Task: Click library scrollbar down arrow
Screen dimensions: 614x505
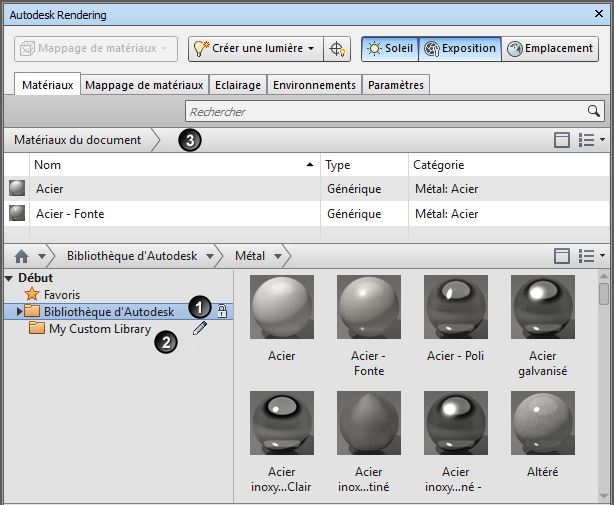Action: point(603,496)
